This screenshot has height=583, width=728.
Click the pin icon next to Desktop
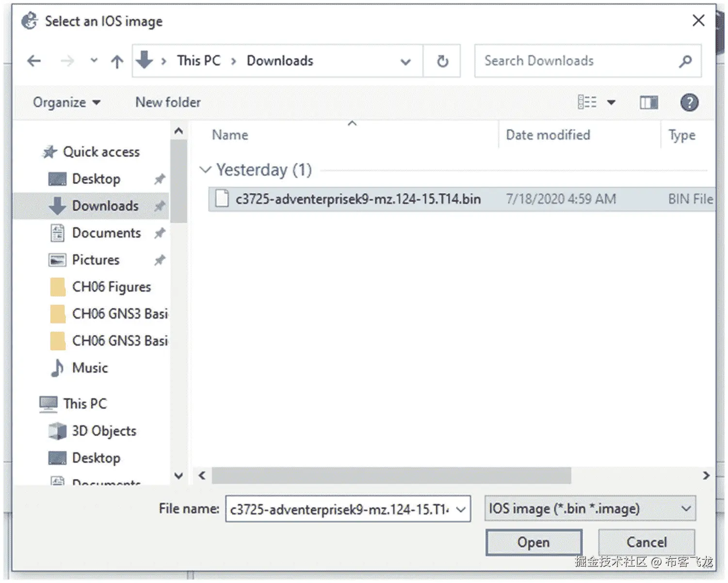pyautogui.click(x=160, y=179)
